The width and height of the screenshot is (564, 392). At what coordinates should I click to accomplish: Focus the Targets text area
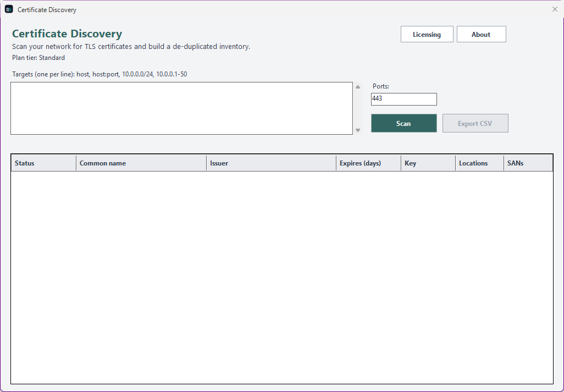pyautogui.click(x=181, y=108)
